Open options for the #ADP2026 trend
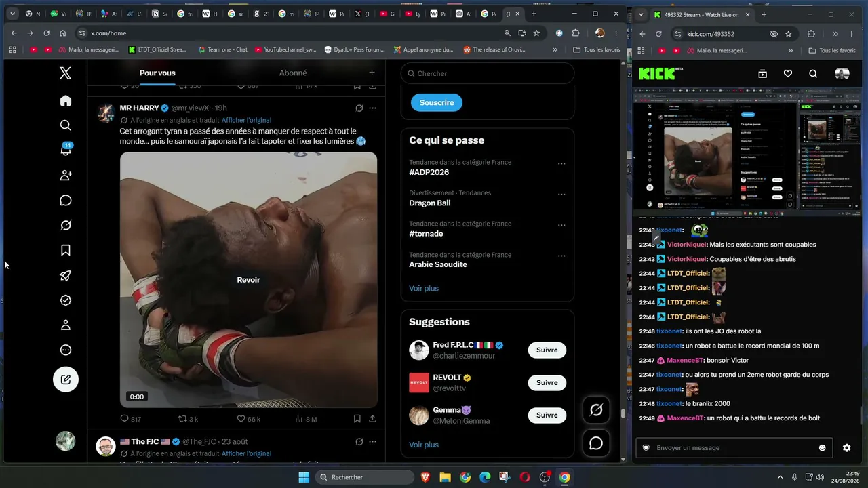Viewport: 868px width, 488px height. pos(561,163)
